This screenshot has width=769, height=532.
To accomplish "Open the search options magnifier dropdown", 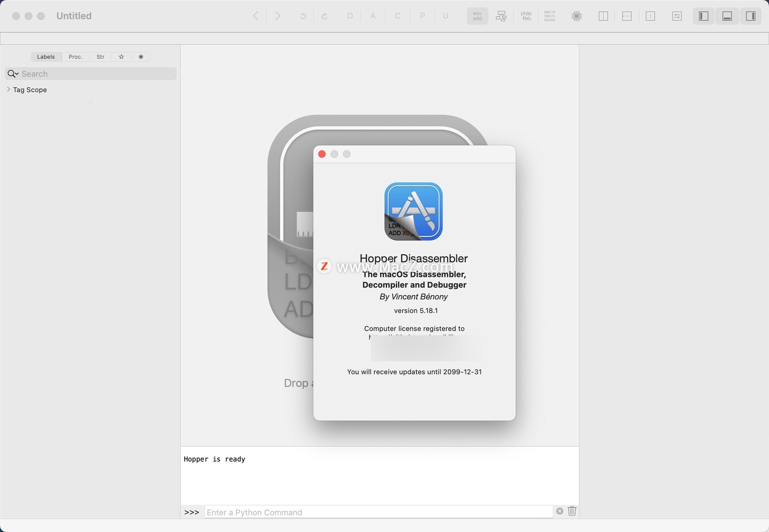I will [13, 74].
